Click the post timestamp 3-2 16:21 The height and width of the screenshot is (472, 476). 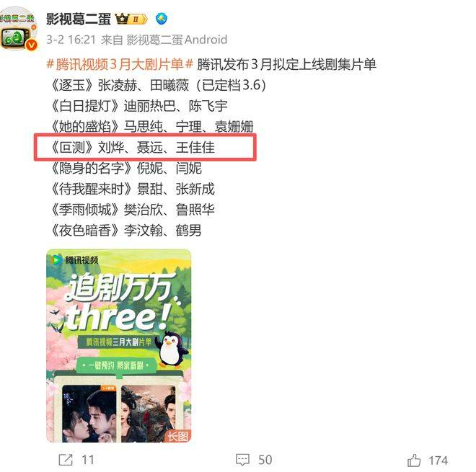point(71,40)
